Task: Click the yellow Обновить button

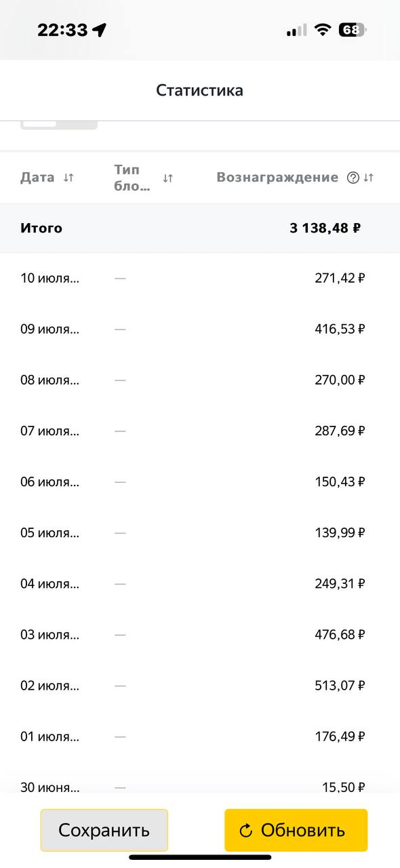Action: point(296,830)
